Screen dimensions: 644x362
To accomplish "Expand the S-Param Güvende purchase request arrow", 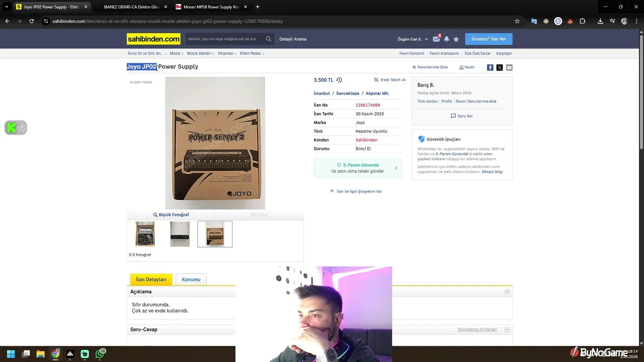I will point(396,168).
